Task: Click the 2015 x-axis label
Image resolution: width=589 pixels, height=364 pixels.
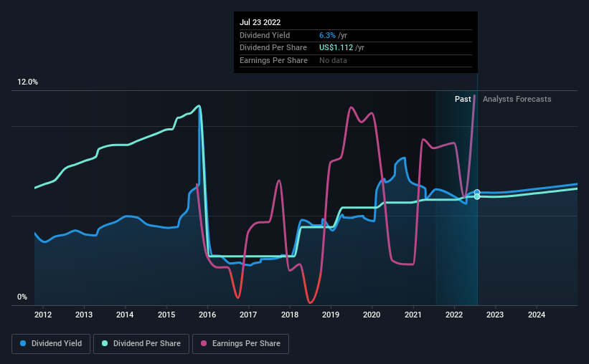Action: [166, 315]
